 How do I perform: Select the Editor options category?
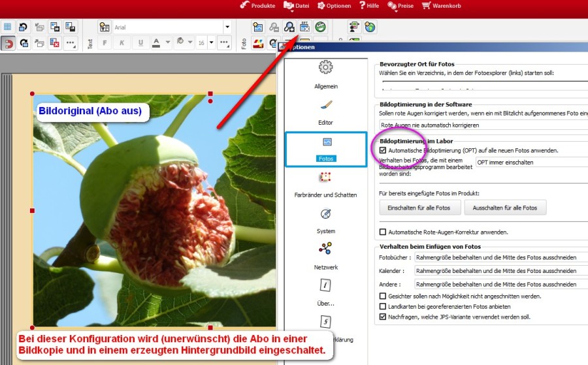pyautogui.click(x=326, y=112)
